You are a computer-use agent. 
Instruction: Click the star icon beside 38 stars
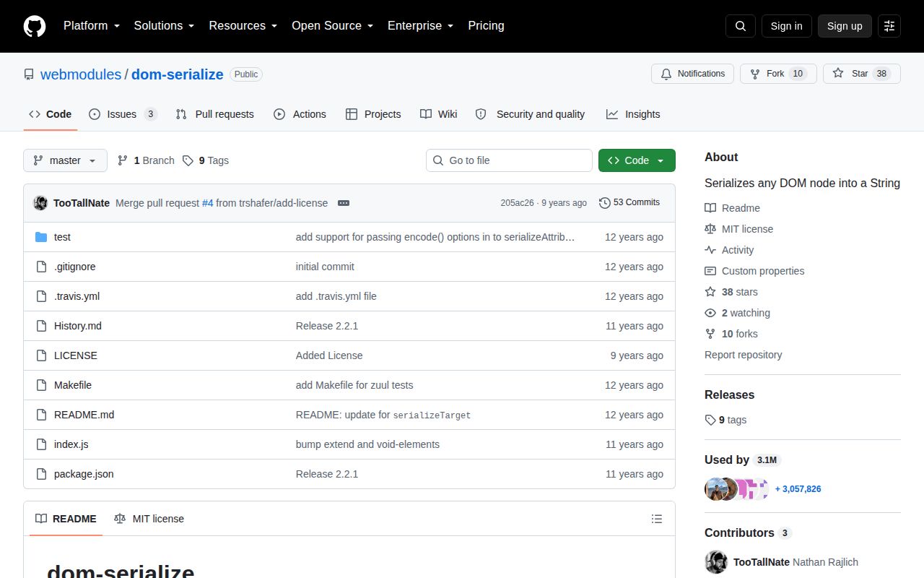pyautogui.click(x=710, y=292)
